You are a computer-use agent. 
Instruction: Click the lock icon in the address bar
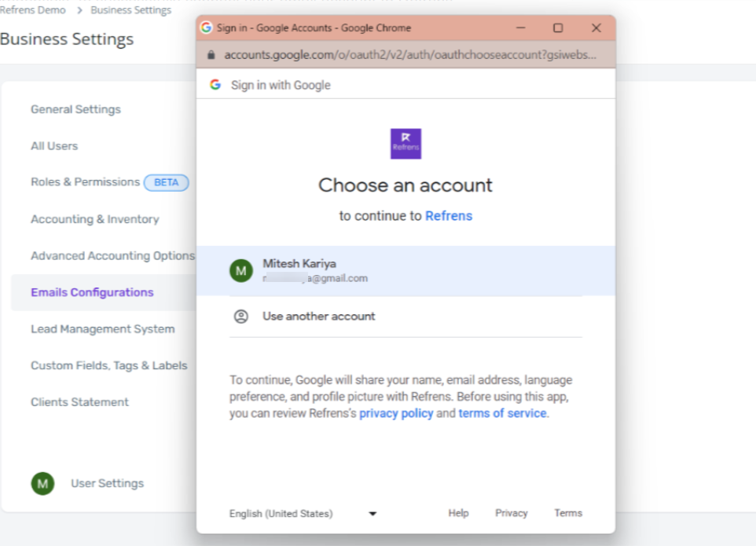tap(211, 55)
